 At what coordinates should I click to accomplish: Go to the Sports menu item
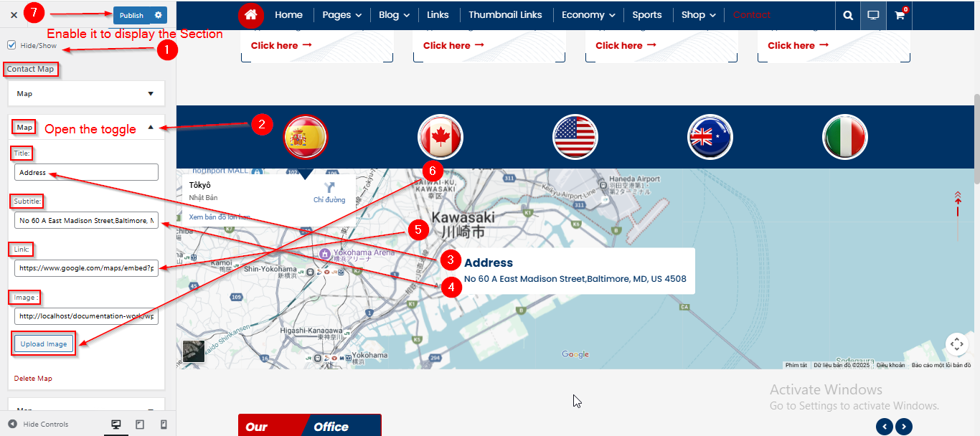tap(646, 15)
